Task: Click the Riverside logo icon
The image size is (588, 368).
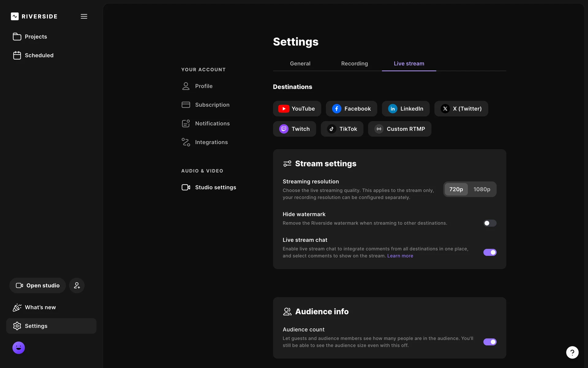Action: tap(15, 17)
